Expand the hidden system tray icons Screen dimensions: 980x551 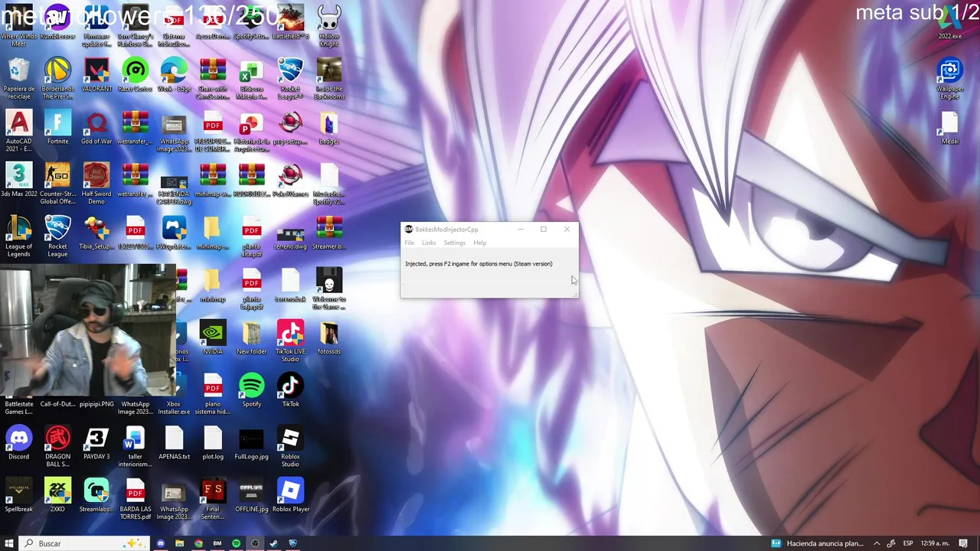point(877,543)
